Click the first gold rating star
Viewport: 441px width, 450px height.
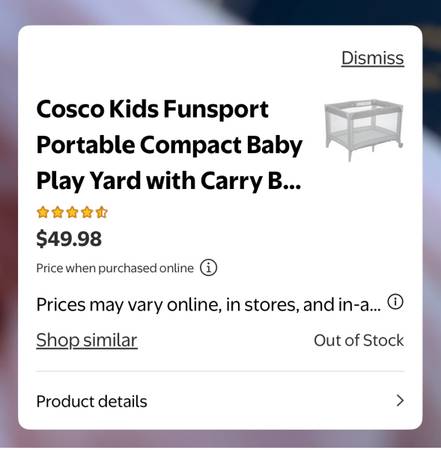(x=43, y=212)
